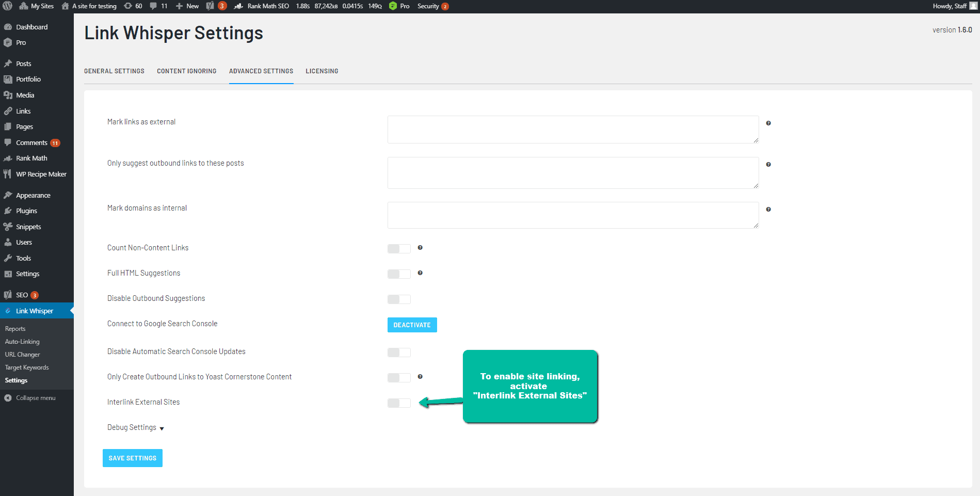
Task: Click 'Only suggest outbound links' textarea
Action: 573,173
